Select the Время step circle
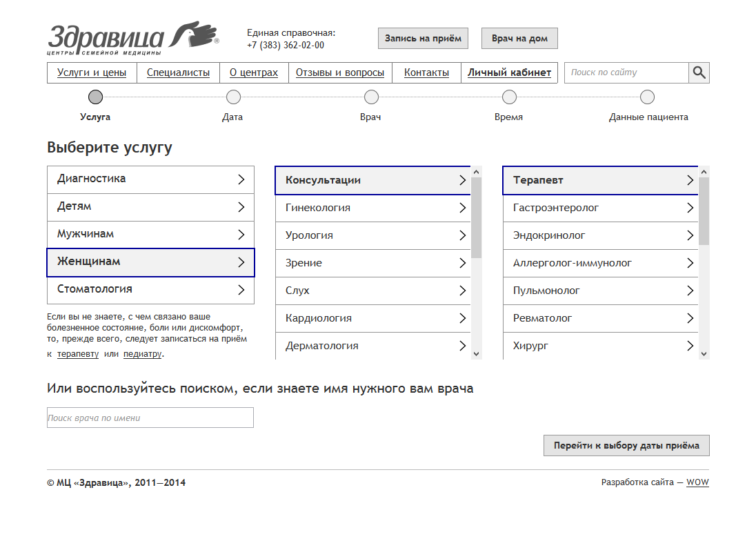 pos(509,97)
